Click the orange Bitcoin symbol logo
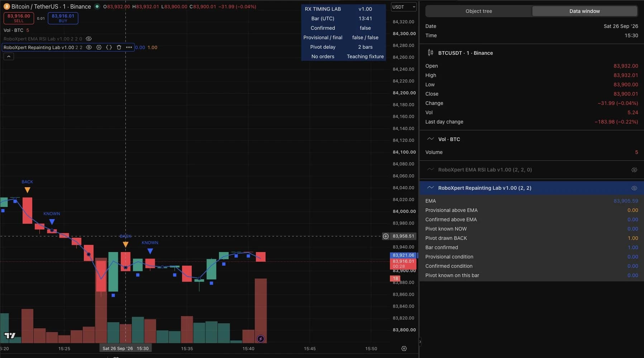644x358 pixels. (6, 6)
